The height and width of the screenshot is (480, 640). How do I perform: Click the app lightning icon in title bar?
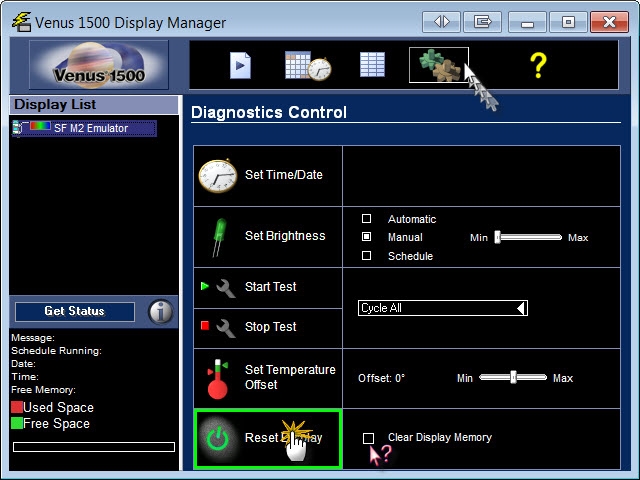[21, 22]
